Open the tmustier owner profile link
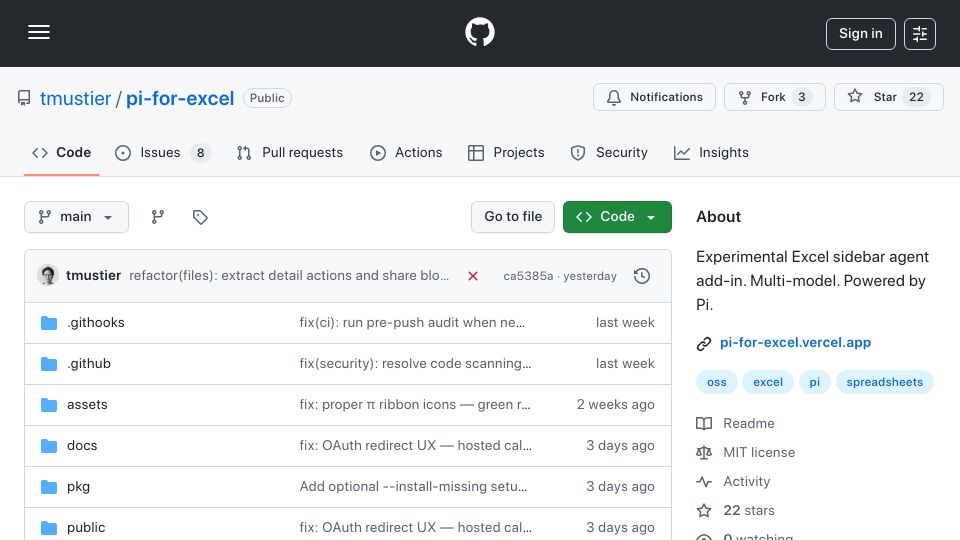Image resolution: width=960 pixels, height=540 pixels. [75, 98]
